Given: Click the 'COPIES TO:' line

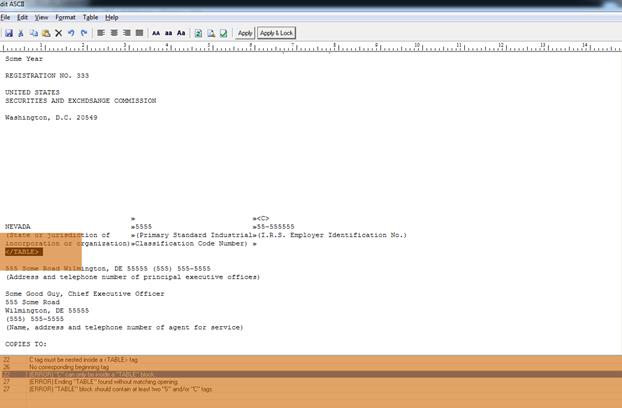Looking at the screenshot, I should [x=26, y=344].
